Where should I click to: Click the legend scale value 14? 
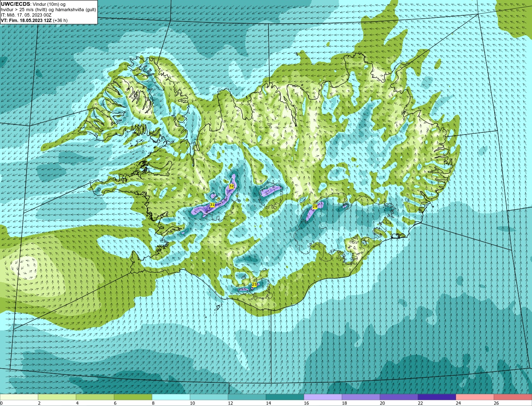[268, 403]
